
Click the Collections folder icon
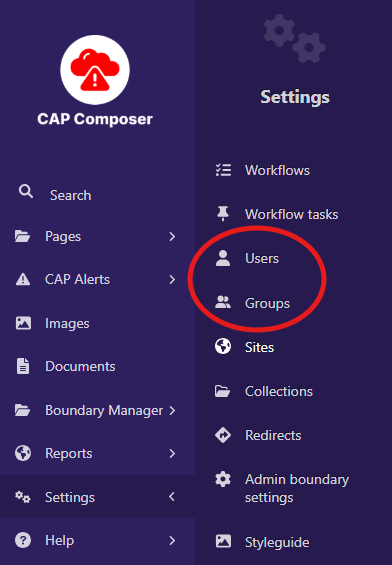pyautogui.click(x=223, y=391)
